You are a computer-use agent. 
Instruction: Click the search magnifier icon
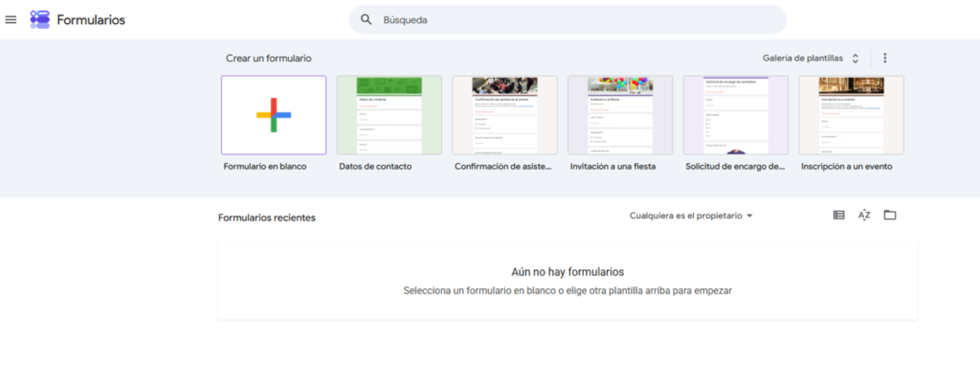click(366, 19)
